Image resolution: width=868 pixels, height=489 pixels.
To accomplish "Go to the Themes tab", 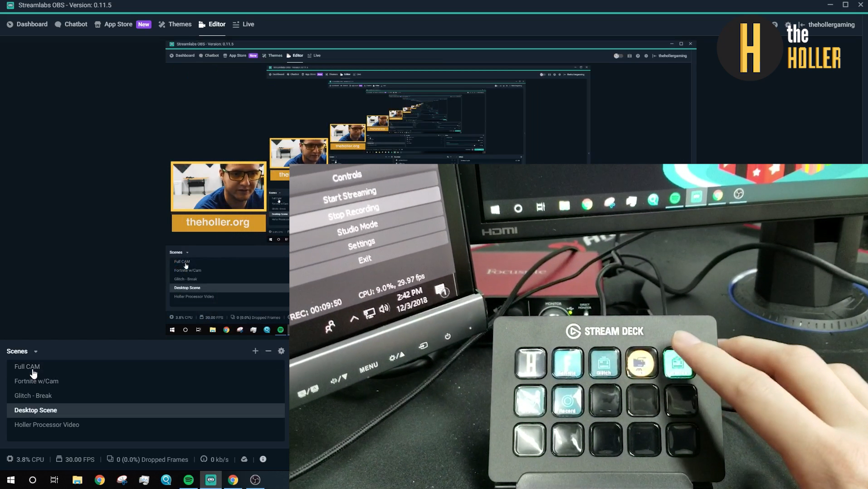I will tap(175, 24).
